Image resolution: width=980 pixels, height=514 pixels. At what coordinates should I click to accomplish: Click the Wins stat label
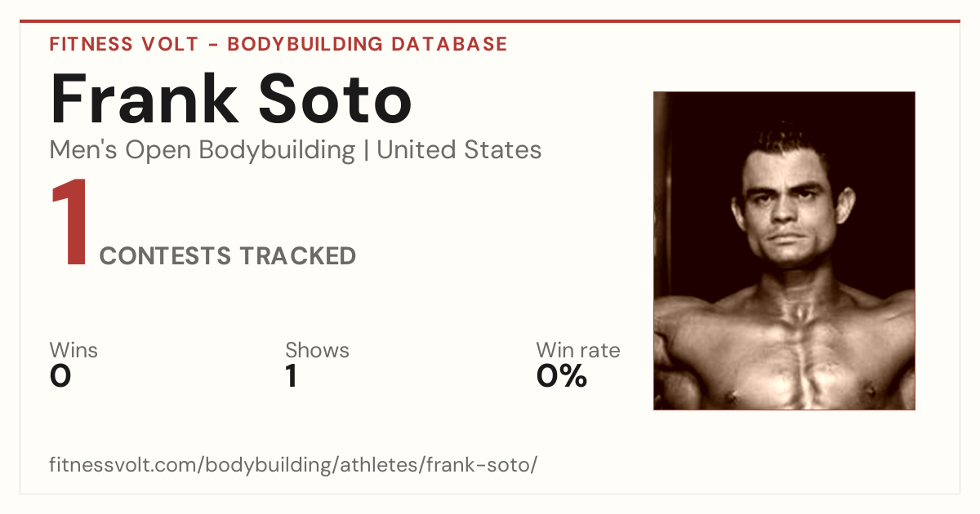pyautogui.click(x=73, y=351)
